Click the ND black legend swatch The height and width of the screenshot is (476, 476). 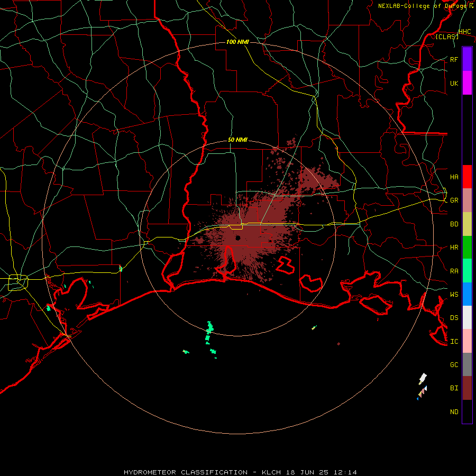point(467,411)
